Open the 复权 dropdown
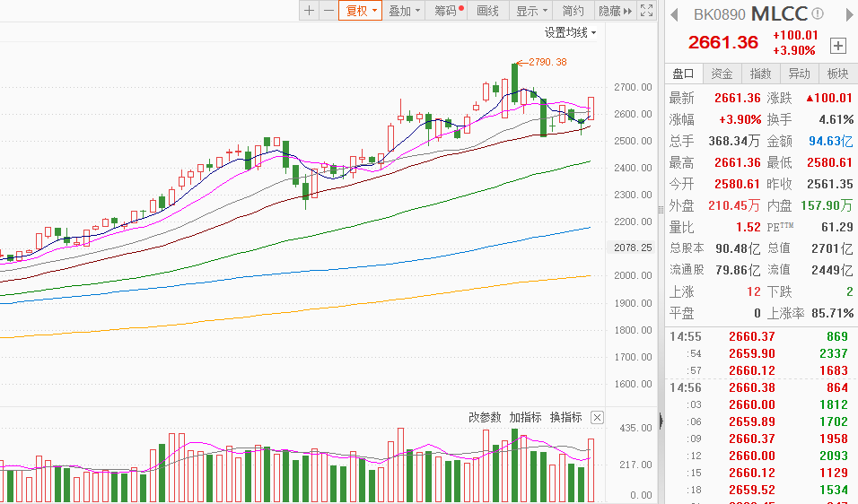Image resolution: width=858 pixels, height=504 pixels. pos(360,11)
